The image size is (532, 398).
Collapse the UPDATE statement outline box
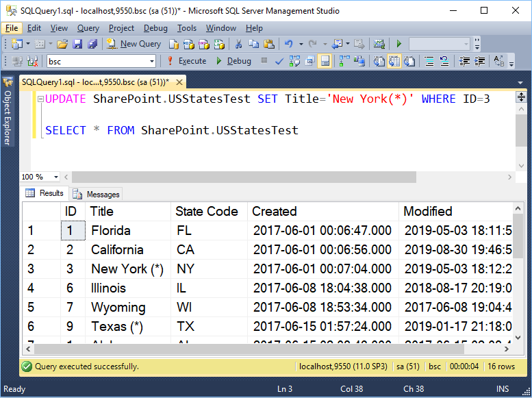40,99
